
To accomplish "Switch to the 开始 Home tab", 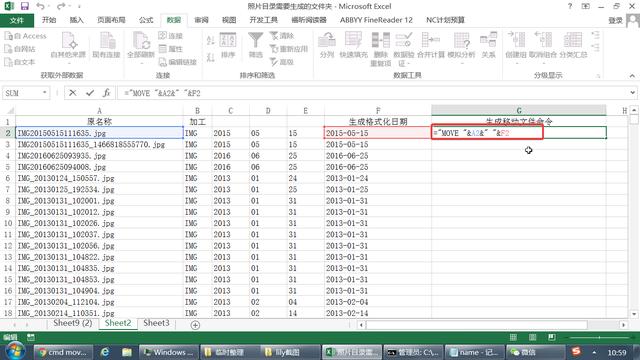I will click(x=49, y=20).
